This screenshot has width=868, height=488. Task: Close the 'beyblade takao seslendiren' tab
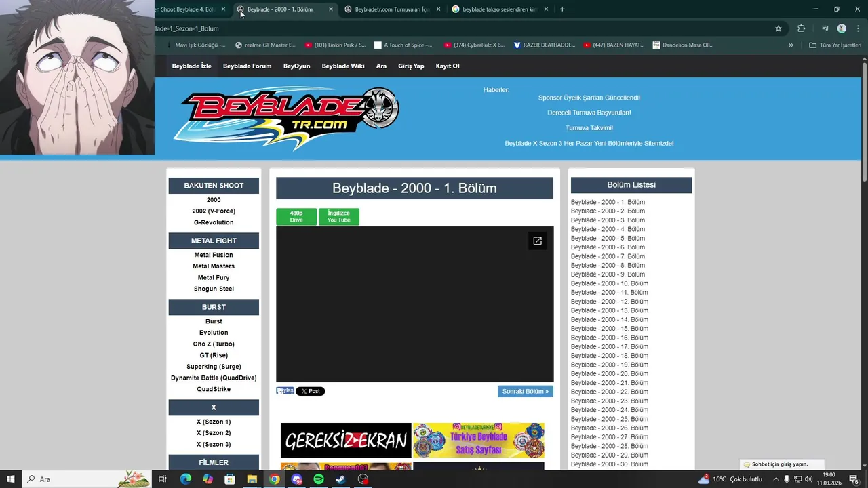[546, 9]
